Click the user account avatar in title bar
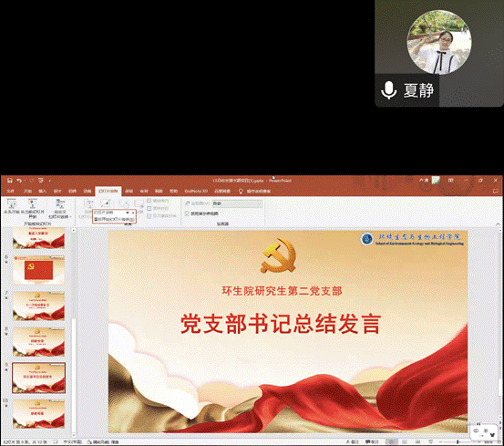 click(436, 181)
